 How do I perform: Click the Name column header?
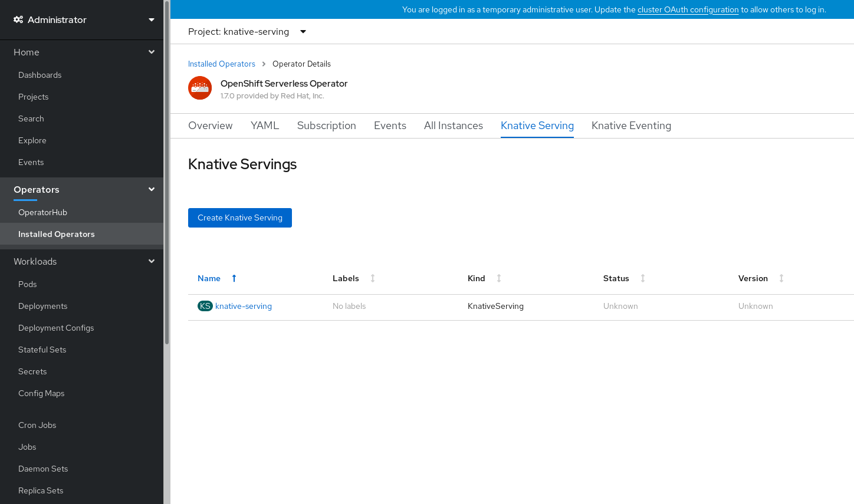coord(209,278)
